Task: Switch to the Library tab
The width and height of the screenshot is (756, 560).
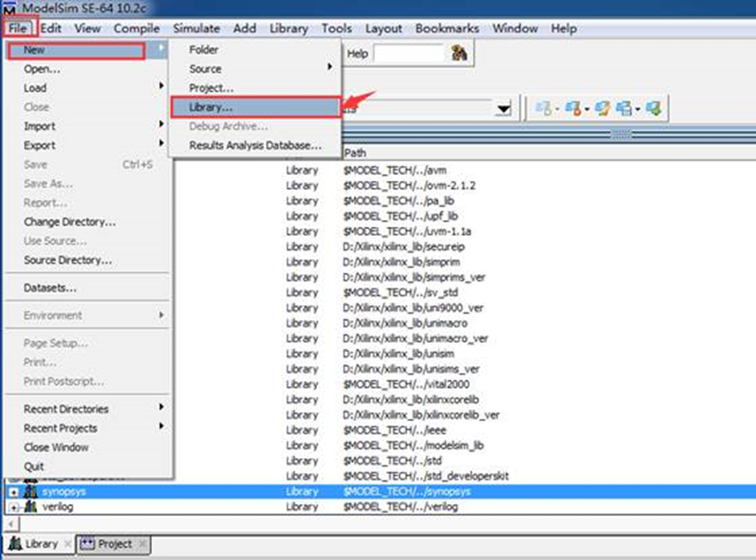Action: coord(39,543)
